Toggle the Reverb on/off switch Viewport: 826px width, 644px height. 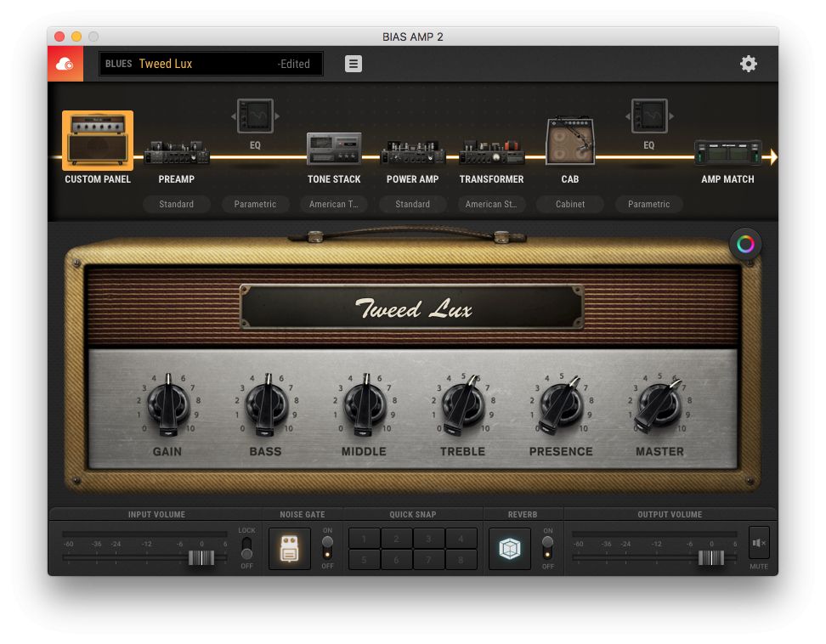(x=547, y=548)
